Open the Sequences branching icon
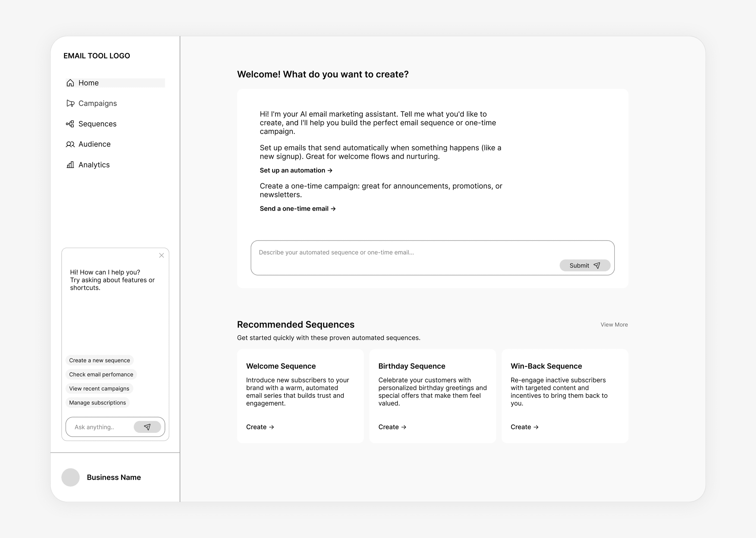 click(70, 124)
